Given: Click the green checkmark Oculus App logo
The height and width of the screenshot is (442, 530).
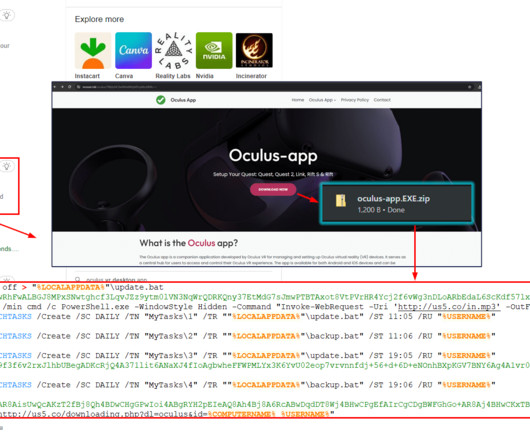Looking at the screenshot, I should (161, 100).
